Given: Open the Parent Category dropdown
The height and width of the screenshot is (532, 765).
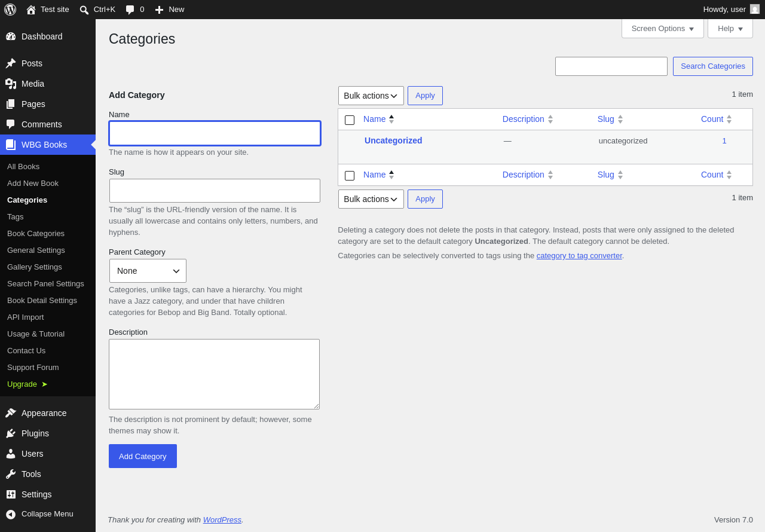Looking at the screenshot, I should coord(148,271).
